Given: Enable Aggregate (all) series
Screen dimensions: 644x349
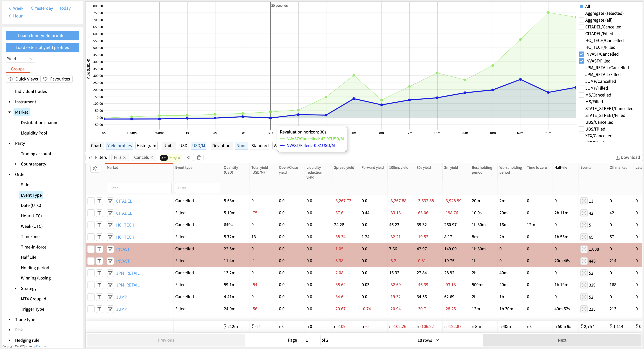Looking at the screenshot, I should click(582, 20).
